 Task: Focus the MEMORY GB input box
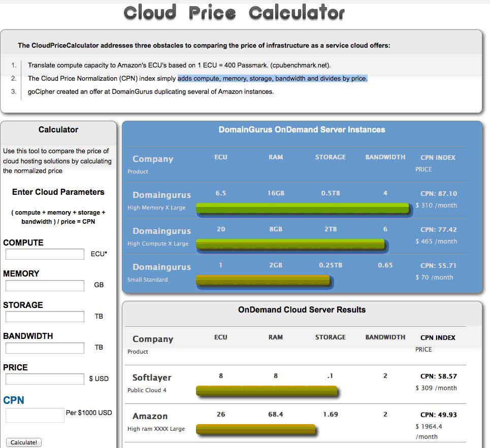pos(45,285)
